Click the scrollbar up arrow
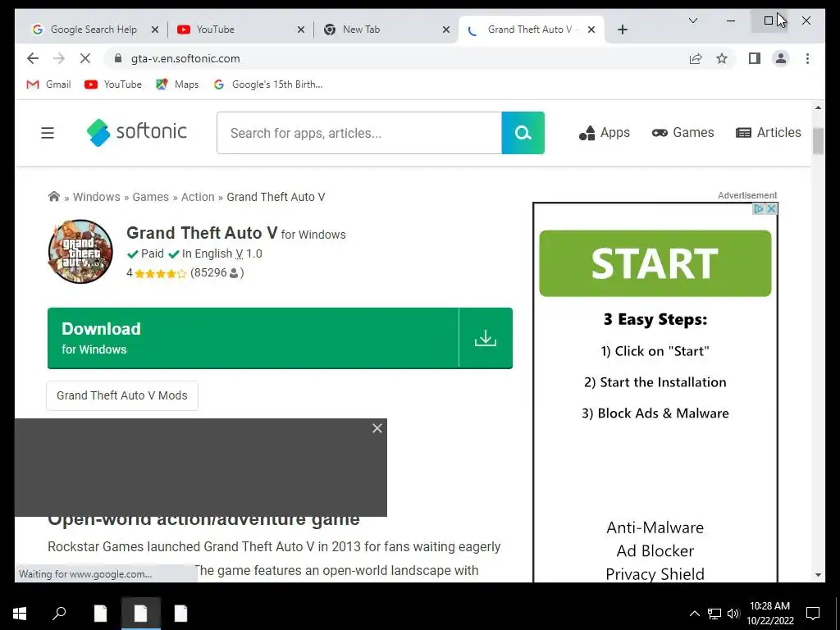 pyautogui.click(x=818, y=107)
